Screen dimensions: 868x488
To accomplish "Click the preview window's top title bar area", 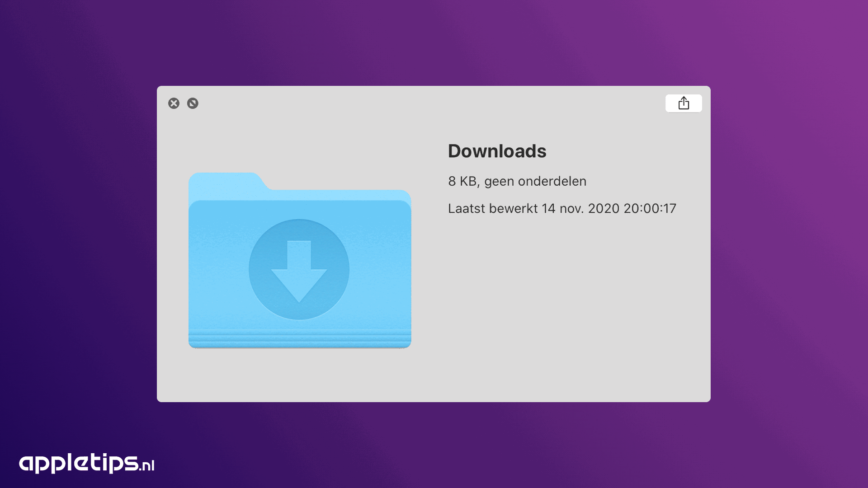I will click(x=429, y=103).
